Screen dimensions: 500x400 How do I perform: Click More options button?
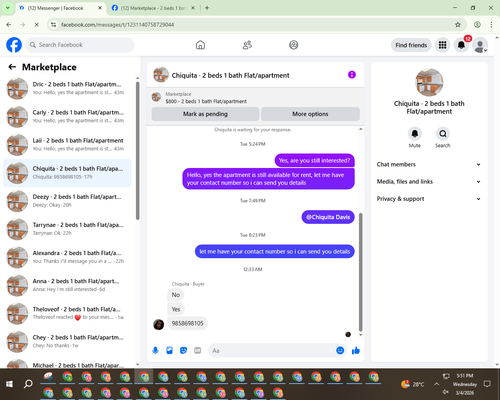[310, 114]
